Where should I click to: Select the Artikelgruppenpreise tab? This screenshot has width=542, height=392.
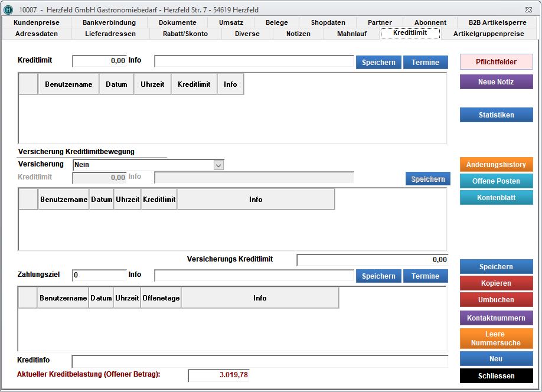(488, 34)
